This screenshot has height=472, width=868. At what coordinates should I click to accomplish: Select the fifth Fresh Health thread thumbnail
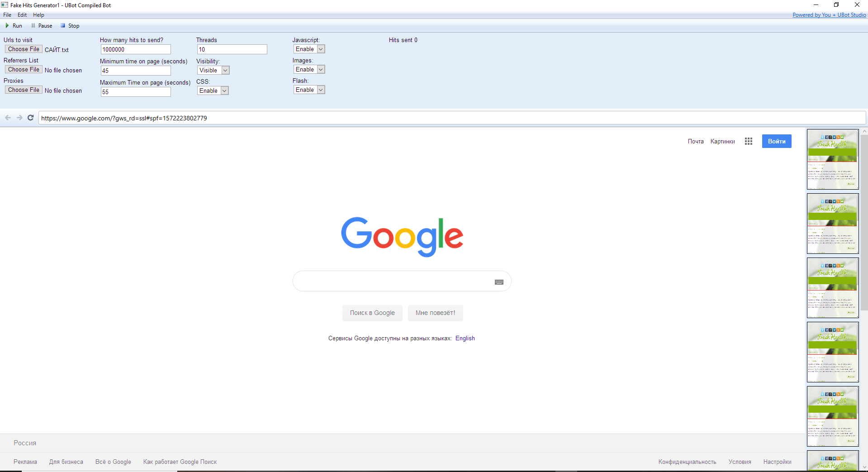[x=833, y=416]
